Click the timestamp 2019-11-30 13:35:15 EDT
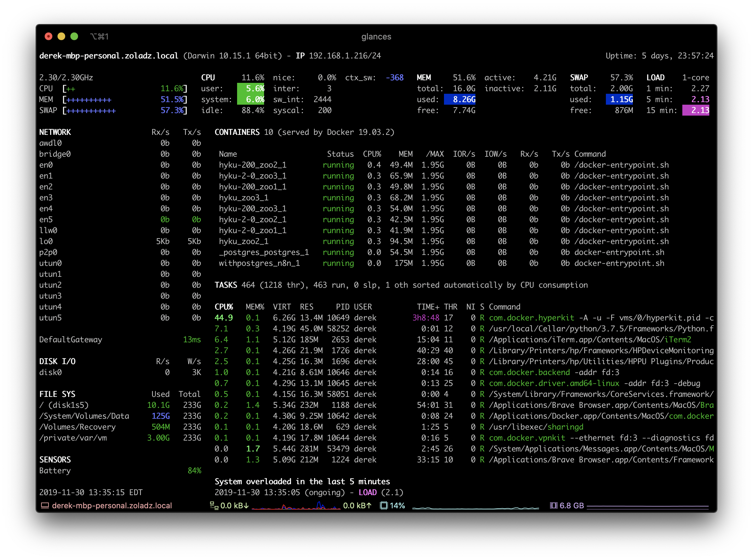Viewport: 753px width, 560px height. pos(91,493)
